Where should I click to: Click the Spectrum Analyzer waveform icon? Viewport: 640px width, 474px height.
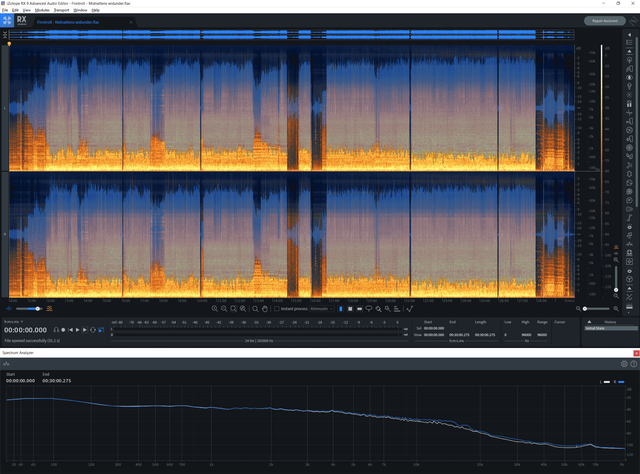pos(6,364)
